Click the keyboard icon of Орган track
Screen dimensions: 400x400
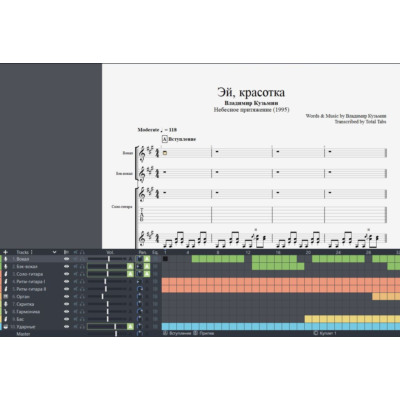pos(6,297)
